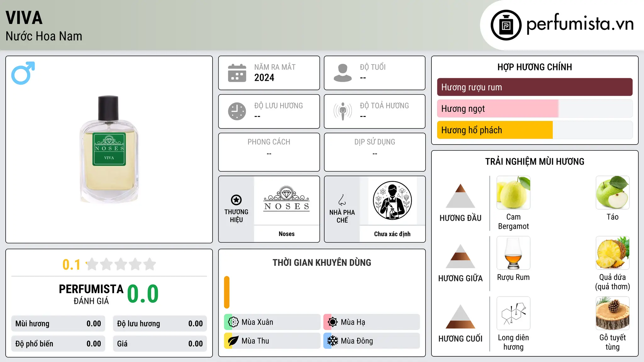Click the pineapple Quả dứa note image

pyautogui.click(x=613, y=253)
